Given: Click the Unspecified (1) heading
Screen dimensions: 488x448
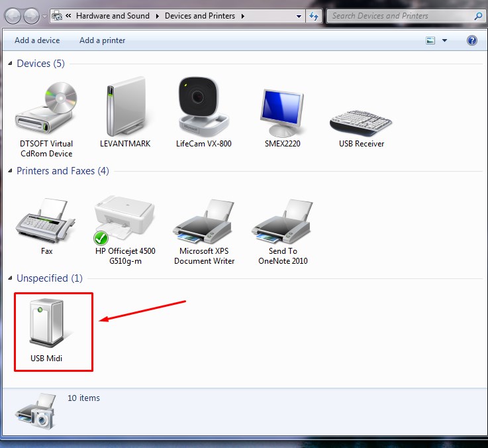Looking at the screenshot, I should click(50, 278).
